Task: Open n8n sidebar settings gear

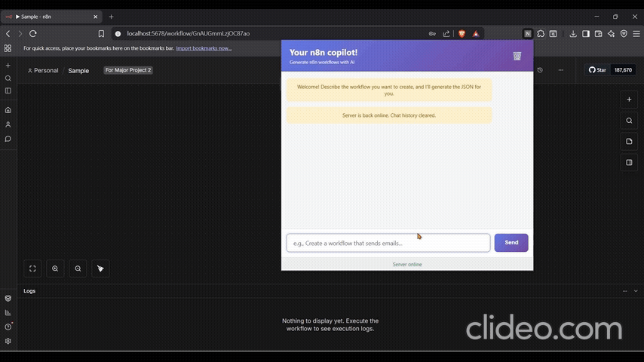Action: [x=8, y=341]
